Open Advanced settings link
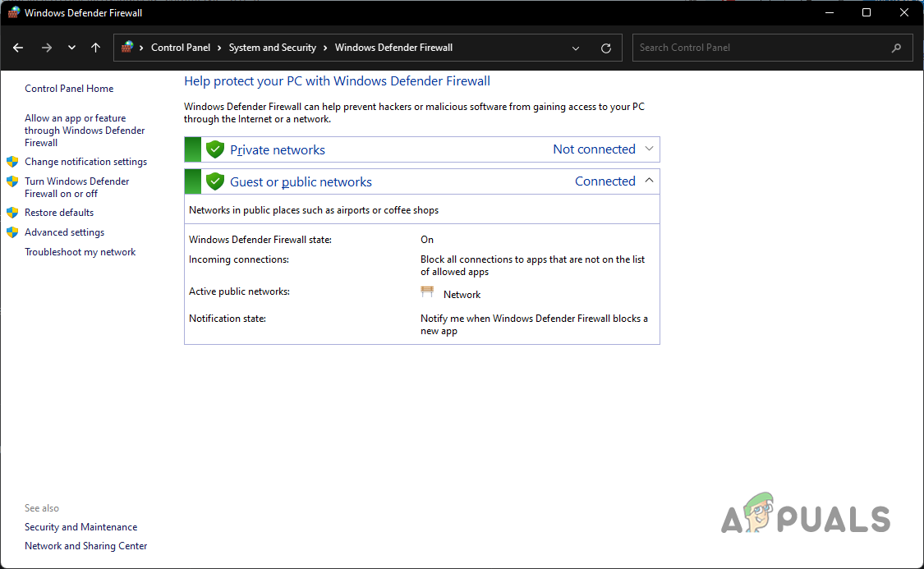This screenshot has width=924, height=569. click(x=64, y=232)
